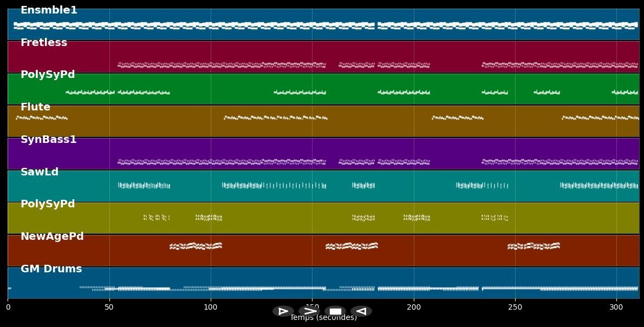Click the first NewAgePd note cluster
Viewport: 644px width, 327px height.
196,246
